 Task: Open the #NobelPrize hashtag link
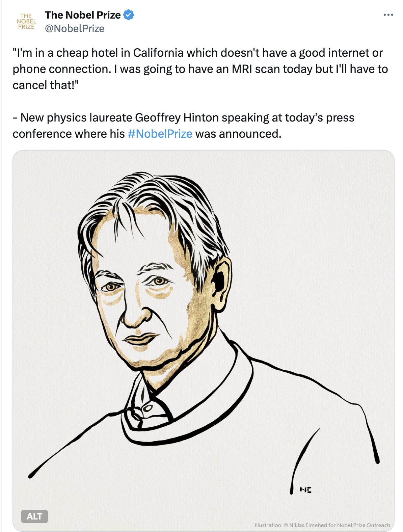160,134
